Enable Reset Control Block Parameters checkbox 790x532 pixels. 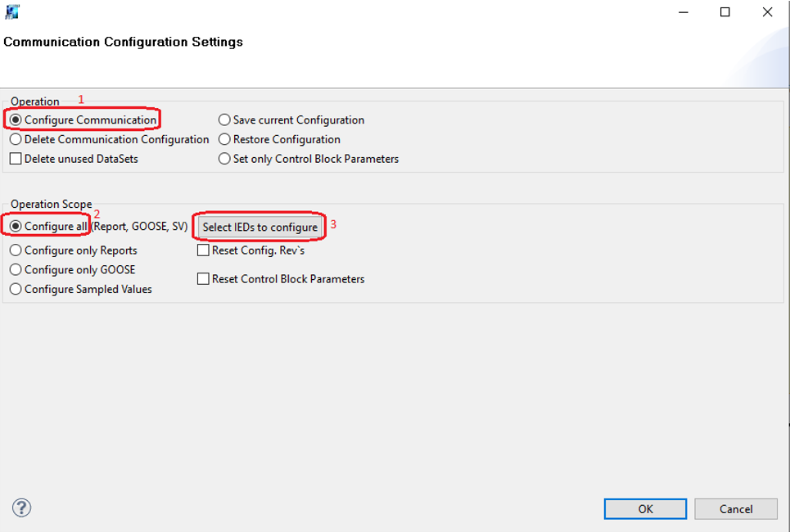coord(204,279)
